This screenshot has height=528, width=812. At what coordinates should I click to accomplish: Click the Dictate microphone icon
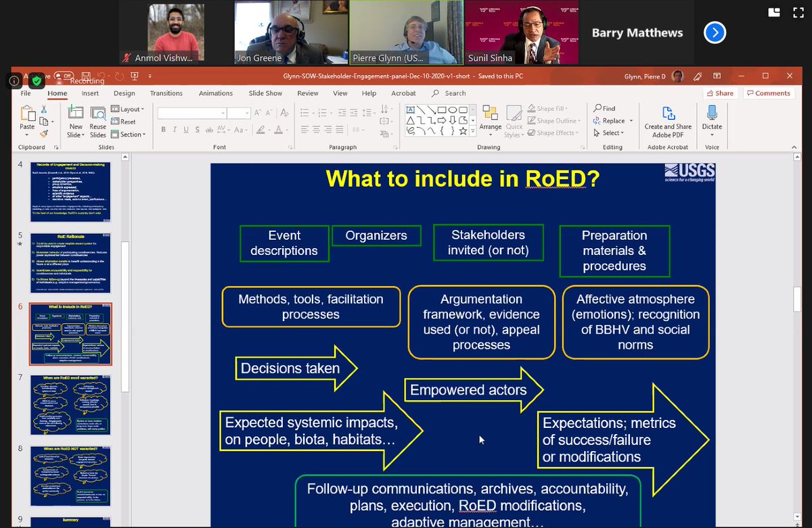[x=712, y=112]
